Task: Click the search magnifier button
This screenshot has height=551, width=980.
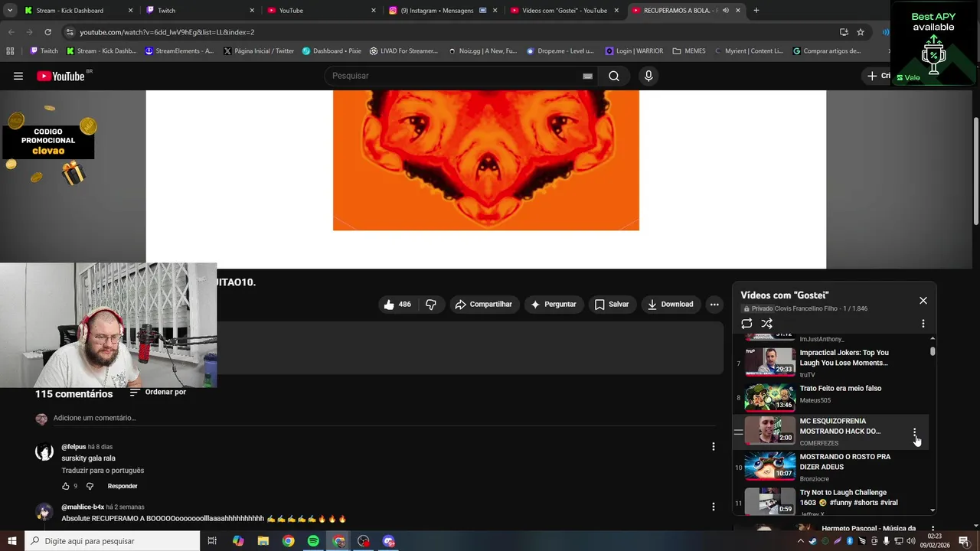Action: coord(614,76)
